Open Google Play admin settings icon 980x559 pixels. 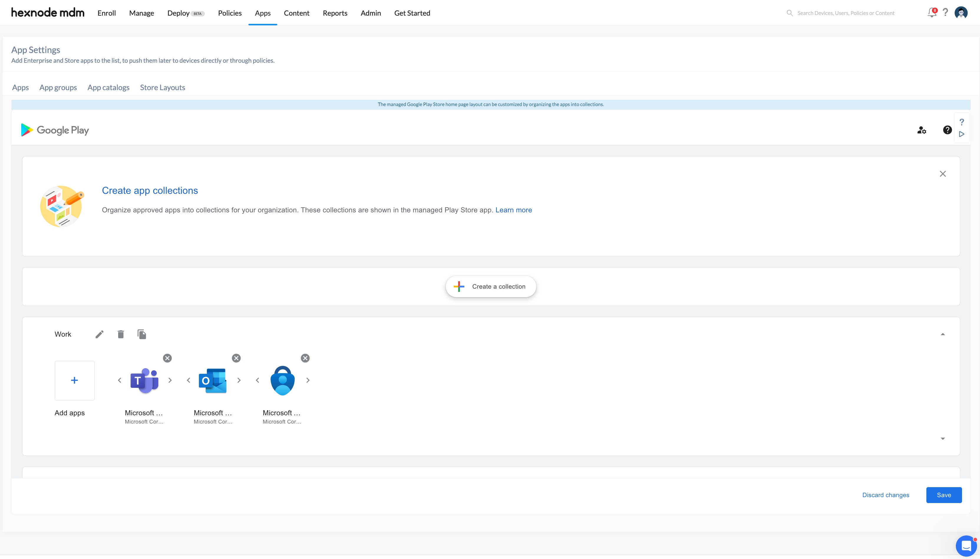point(922,130)
